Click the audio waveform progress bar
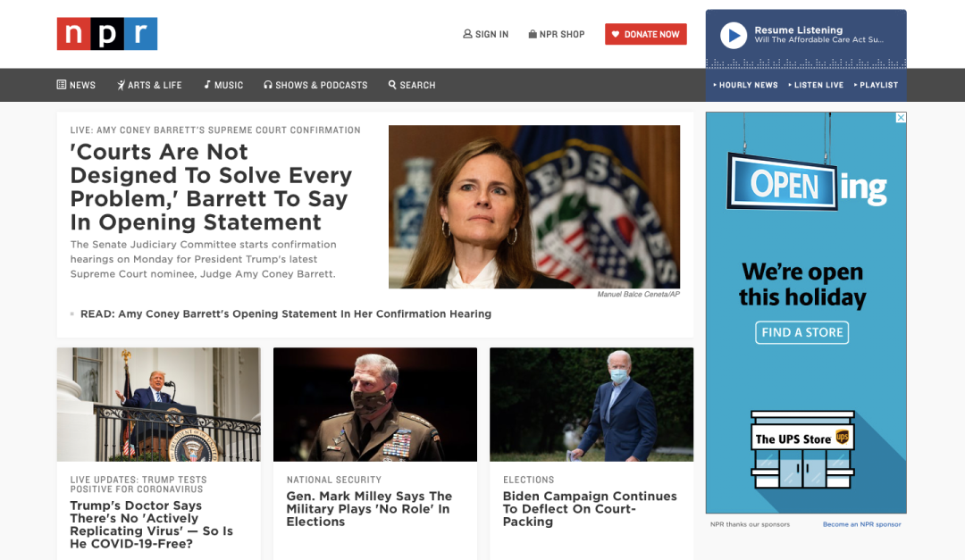Viewport: 965px width, 560px height. click(x=806, y=63)
